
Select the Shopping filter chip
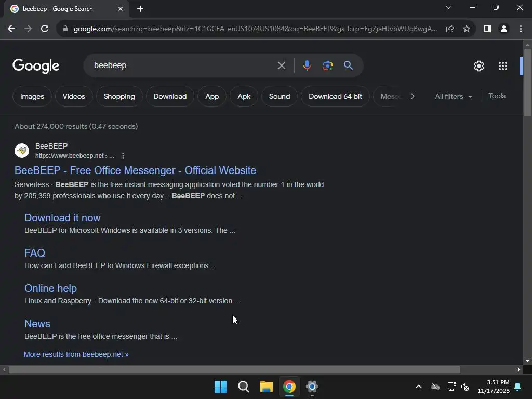pyautogui.click(x=119, y=96)
